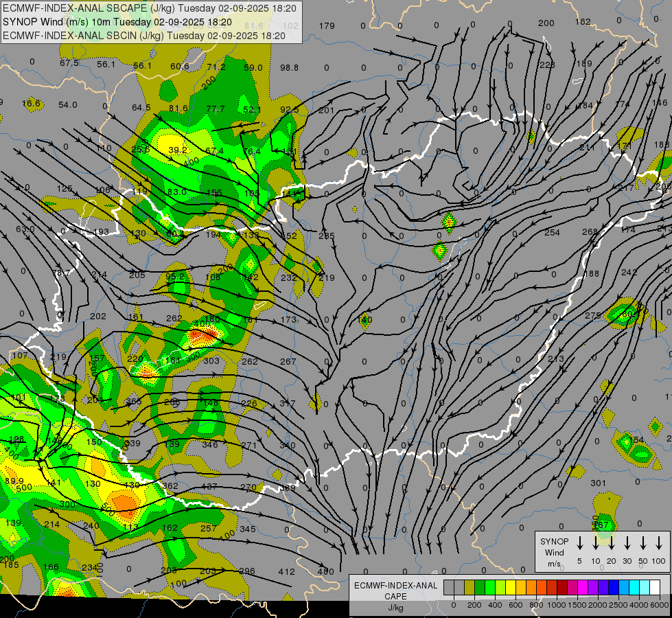Click the map value '98.8'

pos(289,68)
